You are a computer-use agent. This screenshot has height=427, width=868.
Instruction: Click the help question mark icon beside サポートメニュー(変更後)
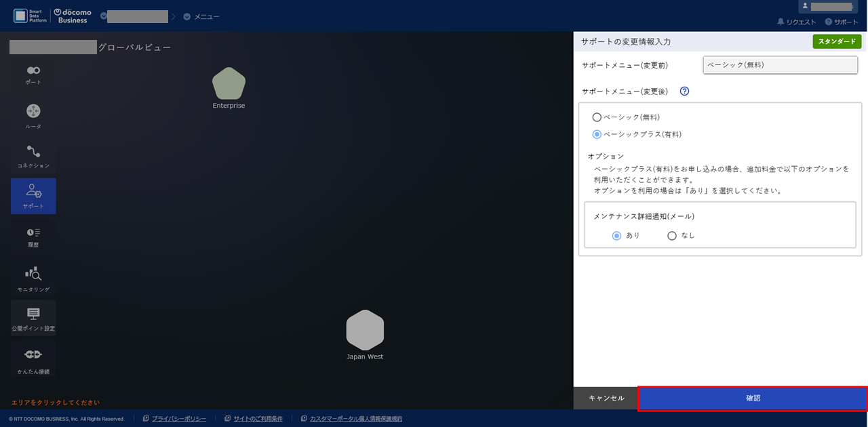[x=684, y=91]
